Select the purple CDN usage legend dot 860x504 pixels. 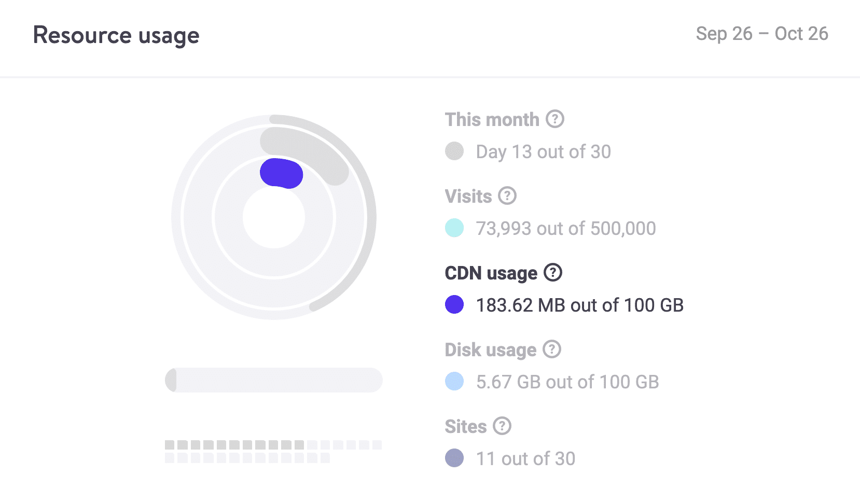click(x=454, y=304)
